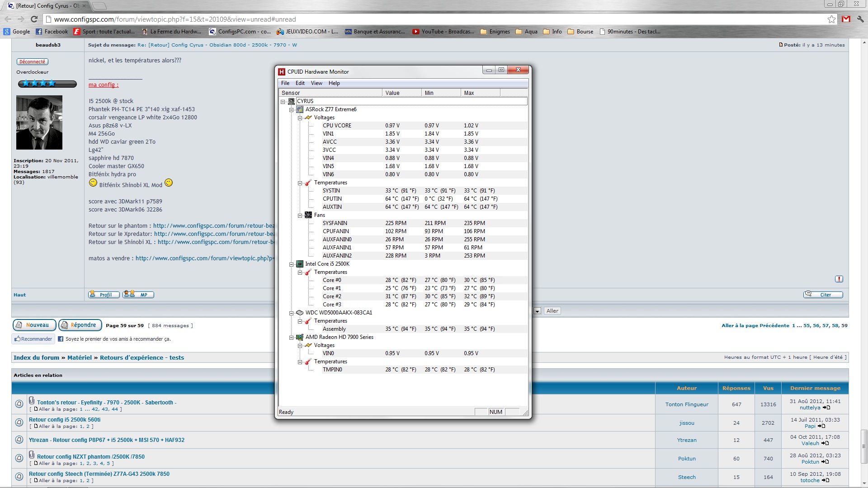Open the Retour config i5 2500k 560ti topic link

(x=65, y=420)
